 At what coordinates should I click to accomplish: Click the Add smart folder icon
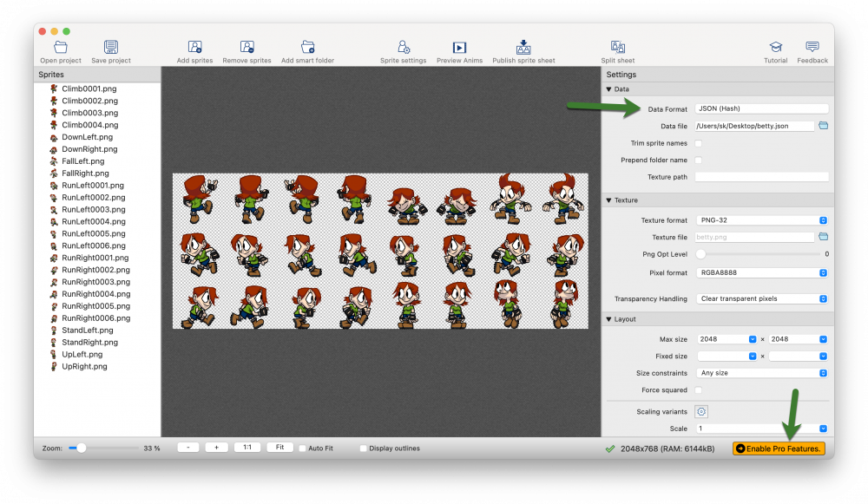307,48
